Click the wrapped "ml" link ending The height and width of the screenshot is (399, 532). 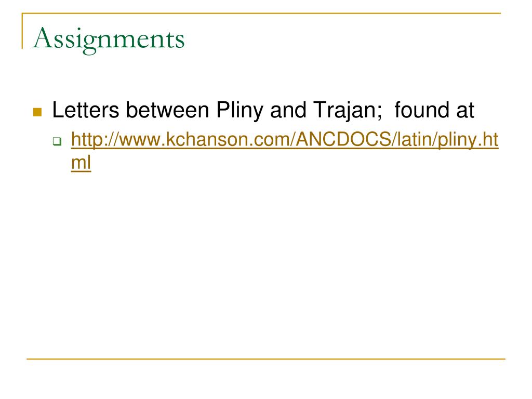tap(81, 163)
